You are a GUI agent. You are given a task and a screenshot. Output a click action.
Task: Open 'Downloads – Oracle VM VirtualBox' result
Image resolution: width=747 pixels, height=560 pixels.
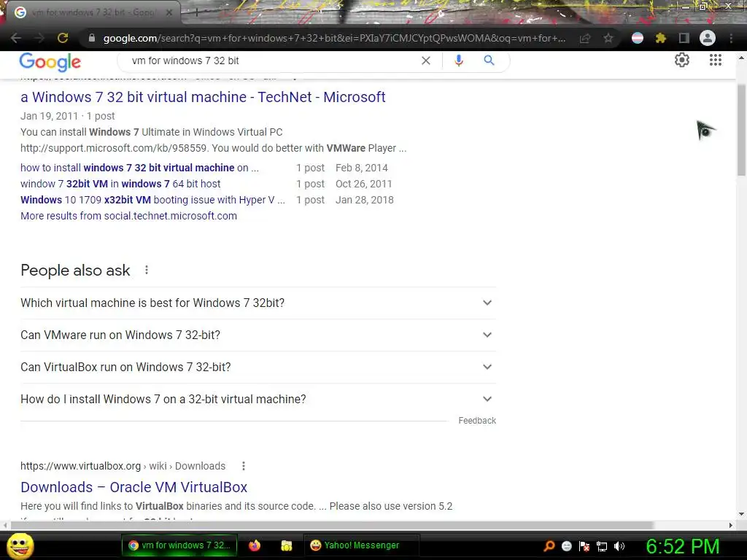(x=134, y=487)
